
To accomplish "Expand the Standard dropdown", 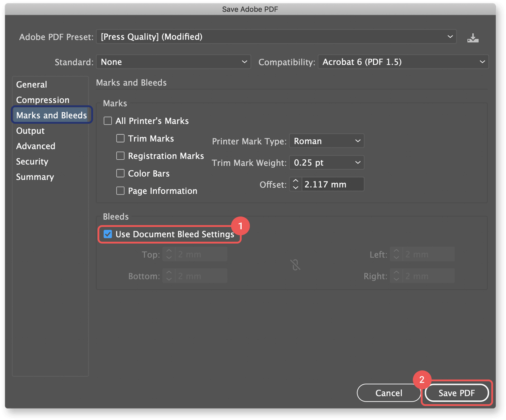I will [x=173, y=62].
